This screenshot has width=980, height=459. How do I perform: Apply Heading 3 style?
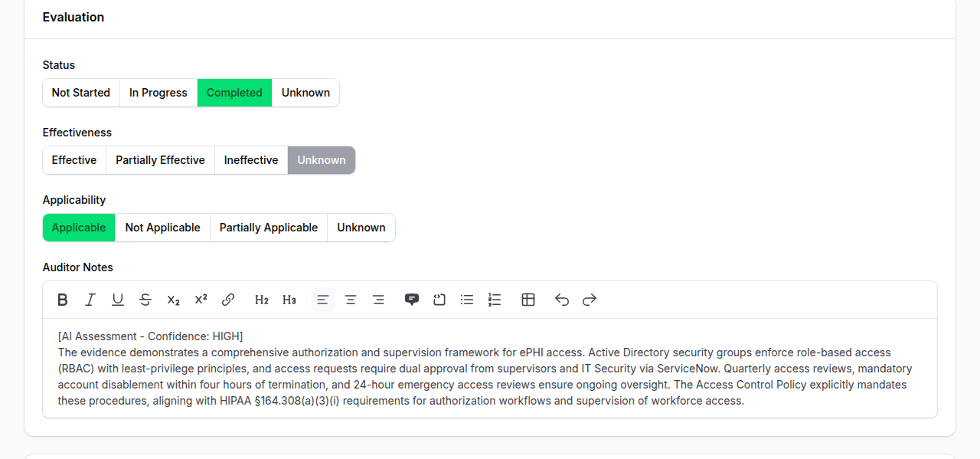289,300
